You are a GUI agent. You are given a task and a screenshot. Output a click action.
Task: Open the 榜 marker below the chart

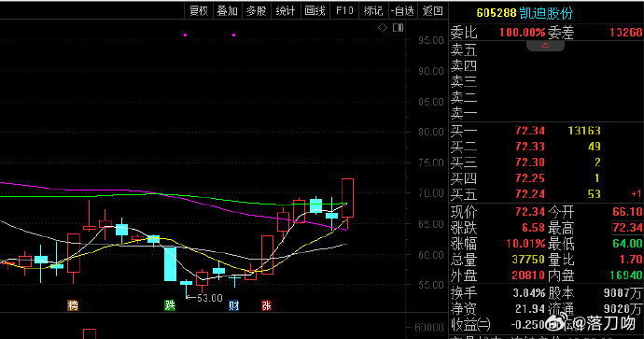point(73,305)
